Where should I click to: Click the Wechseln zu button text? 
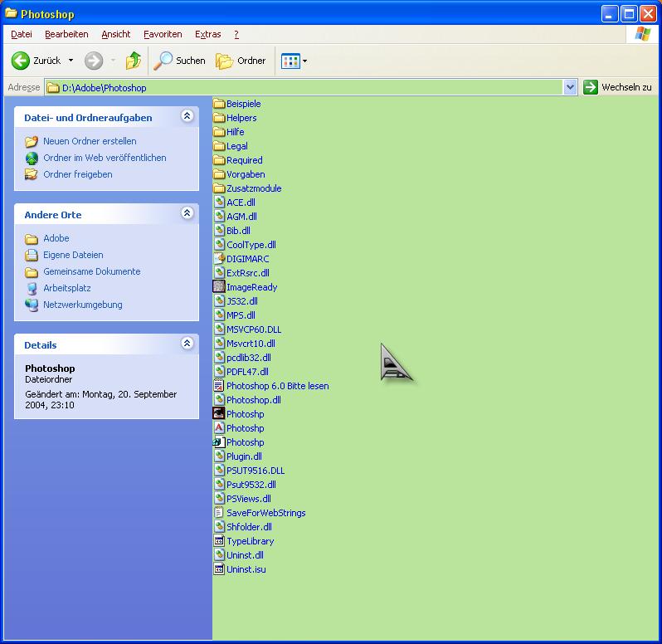point(626,87)
